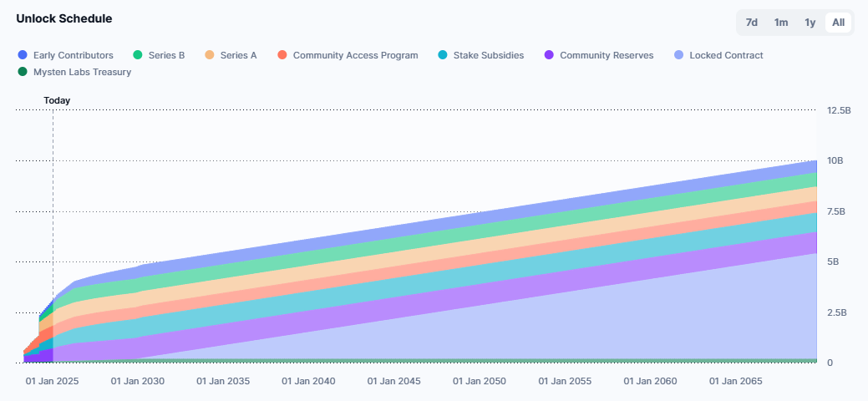
Task: Click the 01 Jan 2035 date label
Action: [223, 382]
